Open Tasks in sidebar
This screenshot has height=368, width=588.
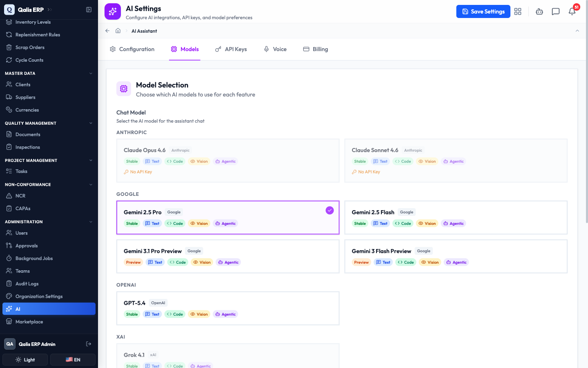coord(49,171)
